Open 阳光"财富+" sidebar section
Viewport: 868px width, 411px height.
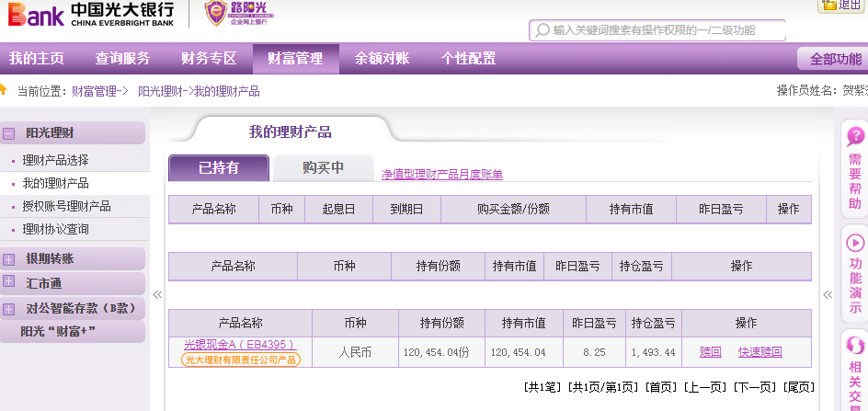tap(73, 331)
